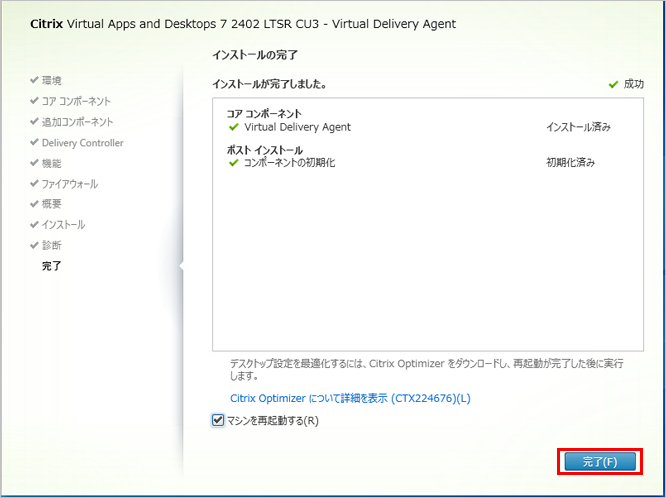This screenshot has height=498, width=666.
Task: Select the 追加コンポーネント step in sidebar
Action: [77, 122]
